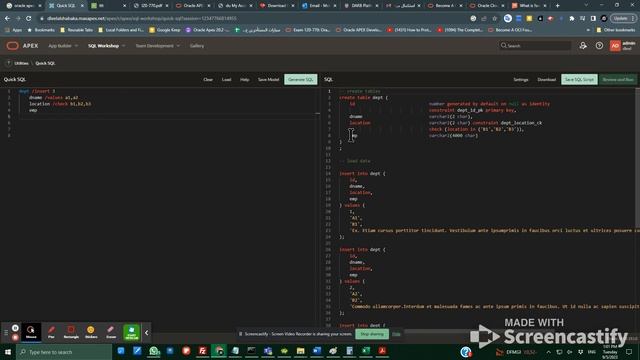Click the breadcrumb up-arrow icon
Viewport: 640px width, 360px height.
tap(9, 63)
